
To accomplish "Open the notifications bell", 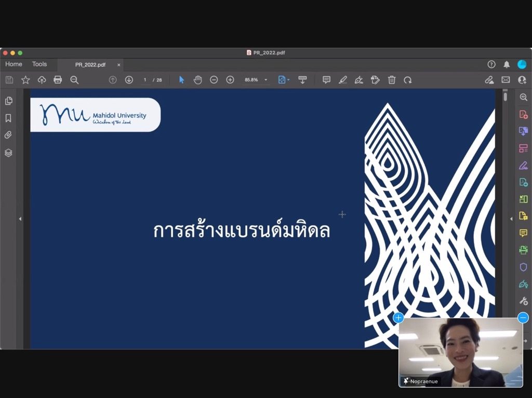I will click(507, 64).
